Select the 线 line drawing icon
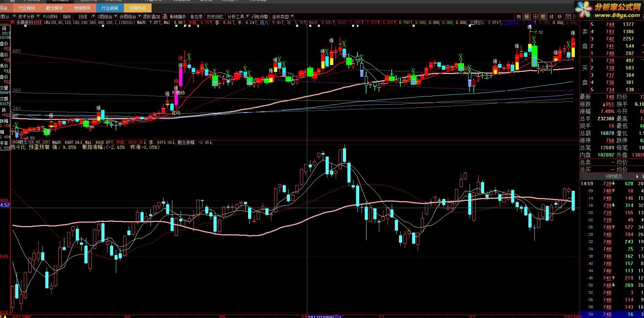644x318 pixels. (x=552, y=17)
